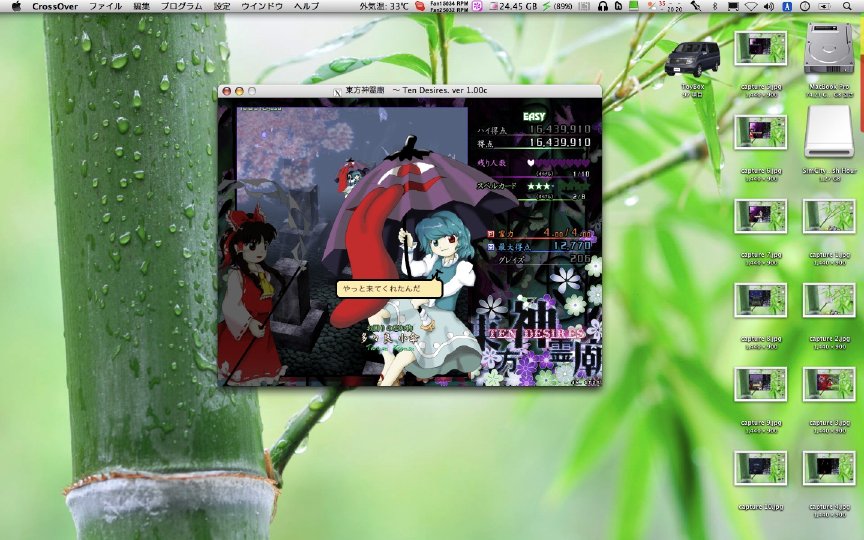Click the red blob icon in menu bar

(420, 6)
